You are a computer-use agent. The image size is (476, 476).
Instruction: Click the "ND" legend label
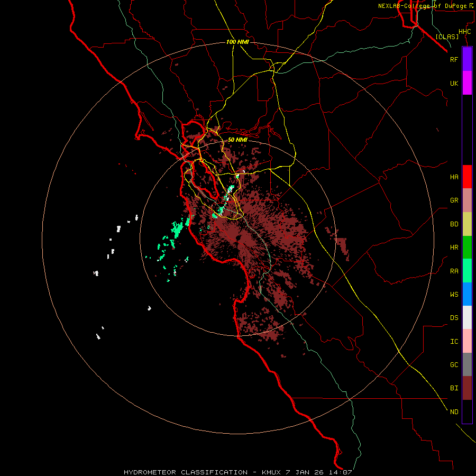(x=454, y=412)
